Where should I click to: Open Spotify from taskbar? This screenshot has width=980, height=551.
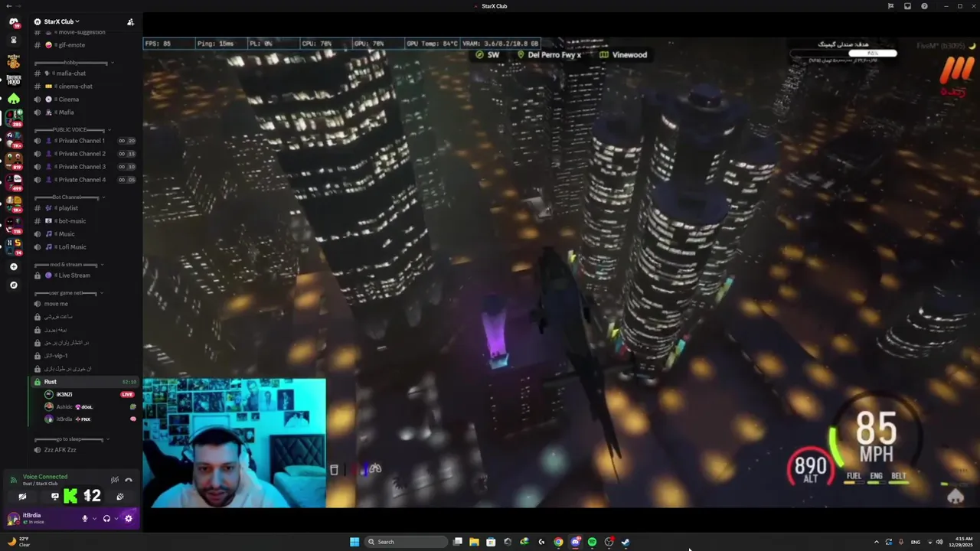pos(592,542)
